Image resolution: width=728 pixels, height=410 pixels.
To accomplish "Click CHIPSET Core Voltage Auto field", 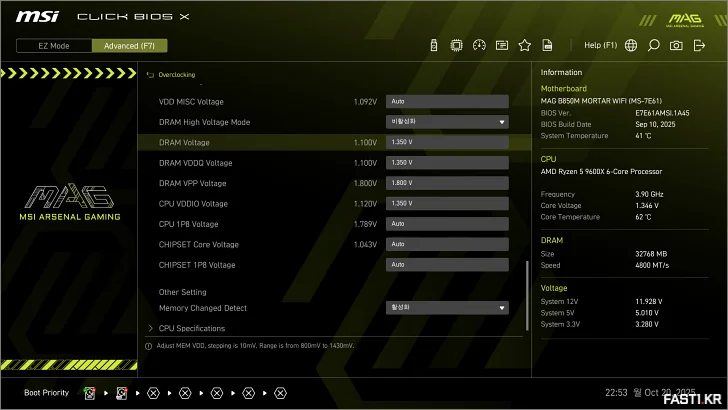I will (447, 244).
